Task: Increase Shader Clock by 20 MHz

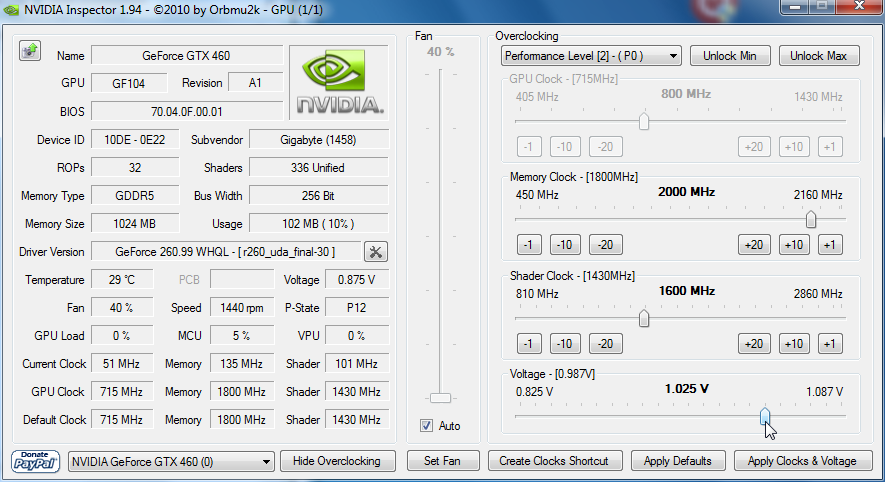Action: 754,344
